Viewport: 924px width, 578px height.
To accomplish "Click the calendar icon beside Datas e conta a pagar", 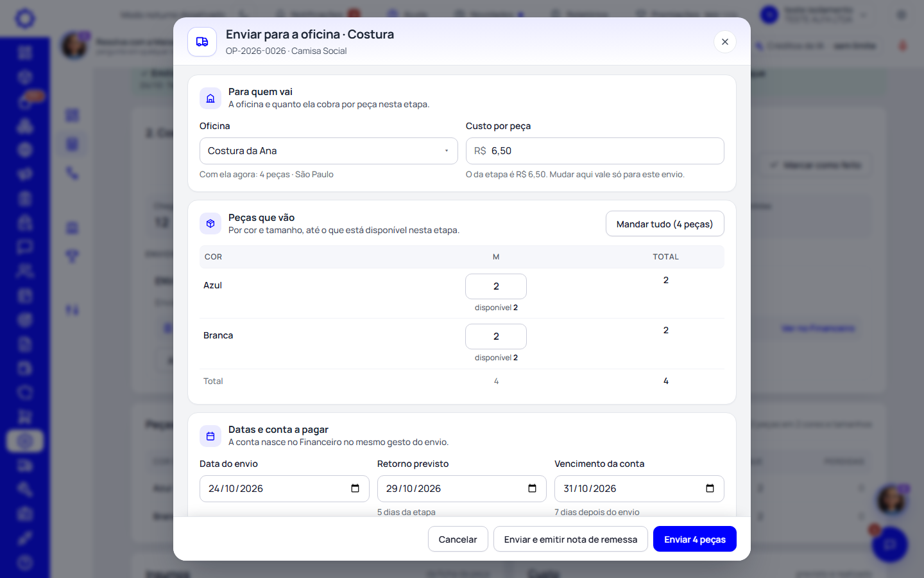I will pyautogui.click(x=210, y=436).
